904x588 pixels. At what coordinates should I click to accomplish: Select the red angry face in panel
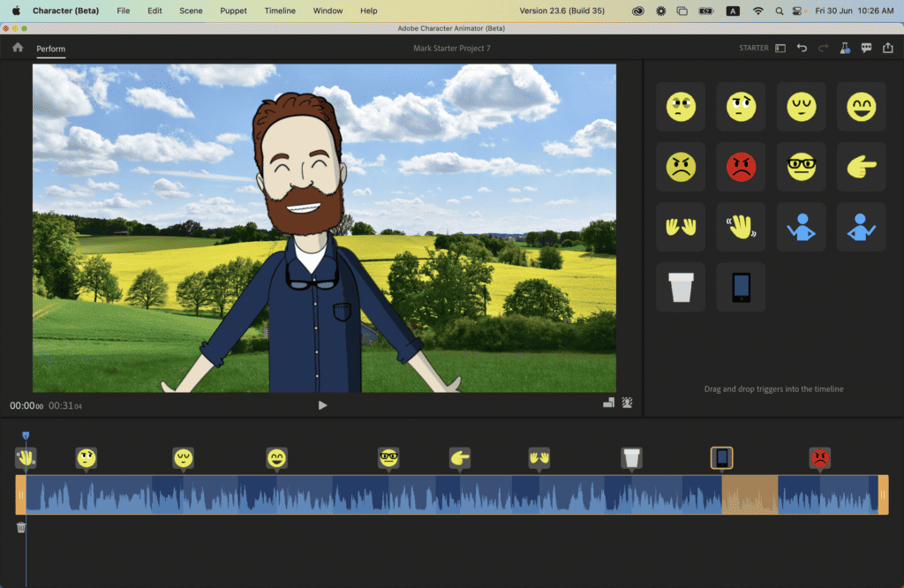[741, 167]
